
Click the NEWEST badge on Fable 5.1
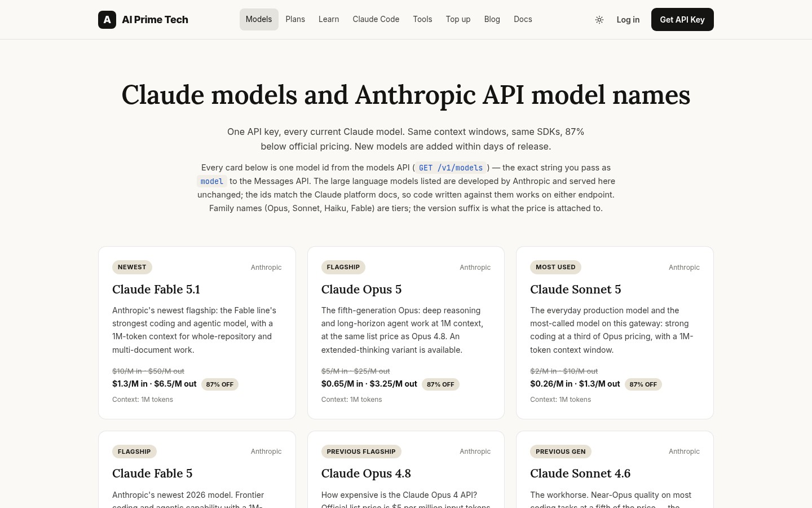point(132,267)
